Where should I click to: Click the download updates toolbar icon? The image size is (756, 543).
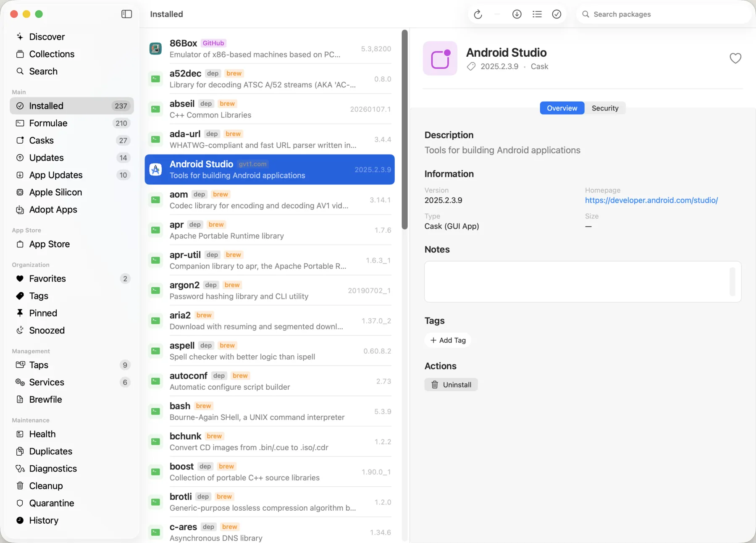point(517,14)
